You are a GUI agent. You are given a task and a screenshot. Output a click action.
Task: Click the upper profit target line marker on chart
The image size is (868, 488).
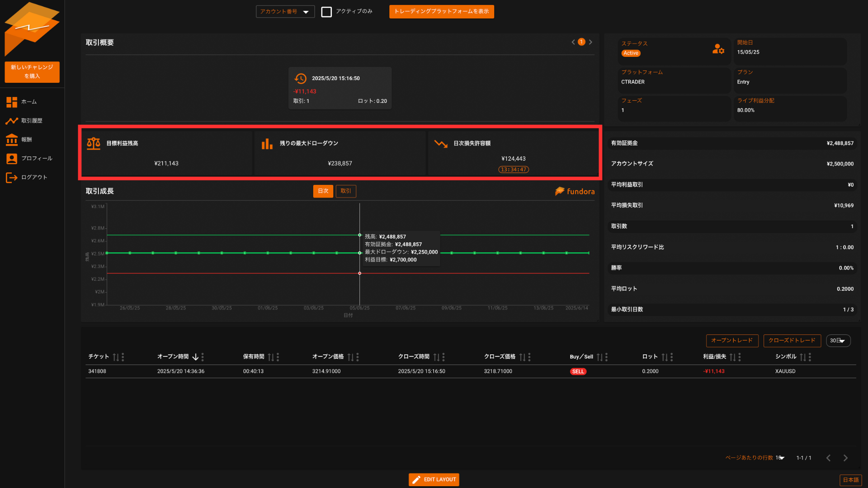pyautogui.click(x=360, y=235)
